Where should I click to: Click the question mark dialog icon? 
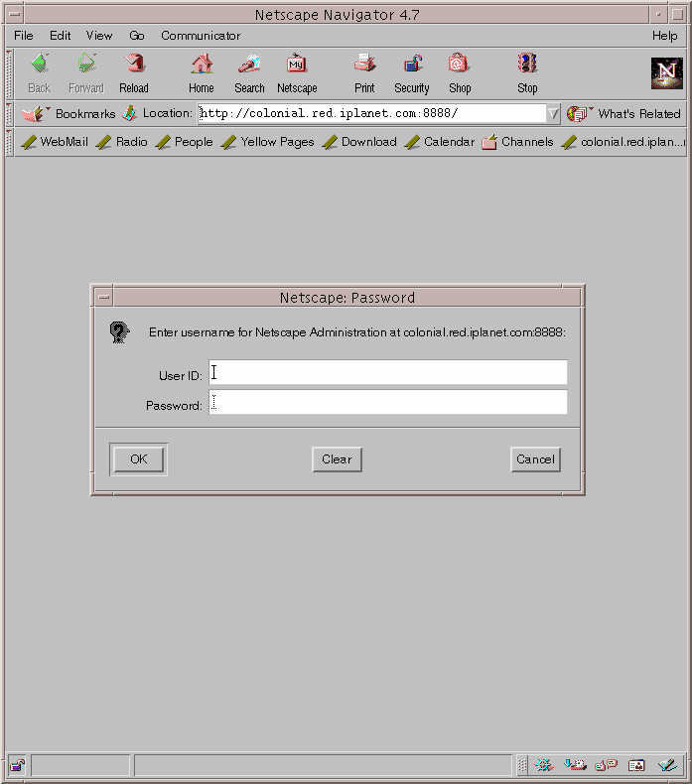(119, 332)
